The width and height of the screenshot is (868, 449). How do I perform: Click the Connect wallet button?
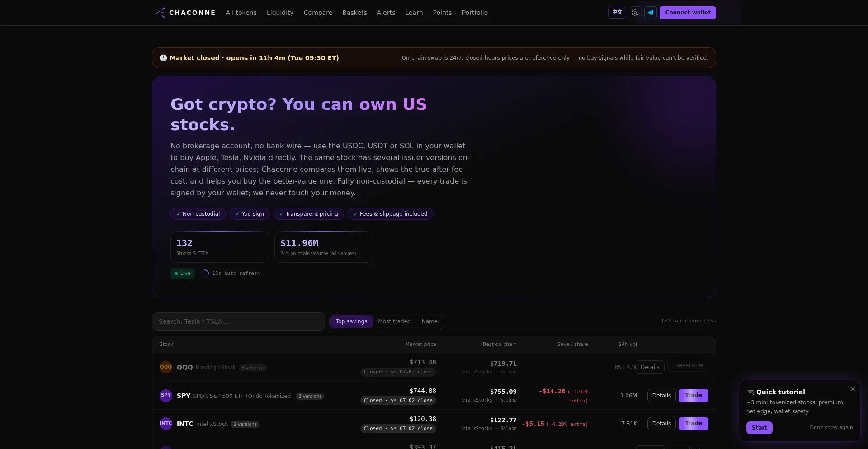(688, 13)
